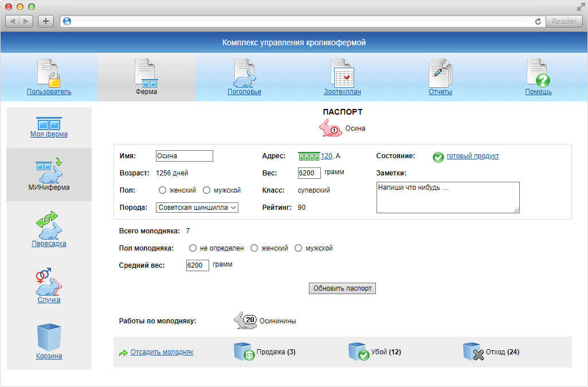Open the Моя ферма sidebar link

click(x=49, y=134)
